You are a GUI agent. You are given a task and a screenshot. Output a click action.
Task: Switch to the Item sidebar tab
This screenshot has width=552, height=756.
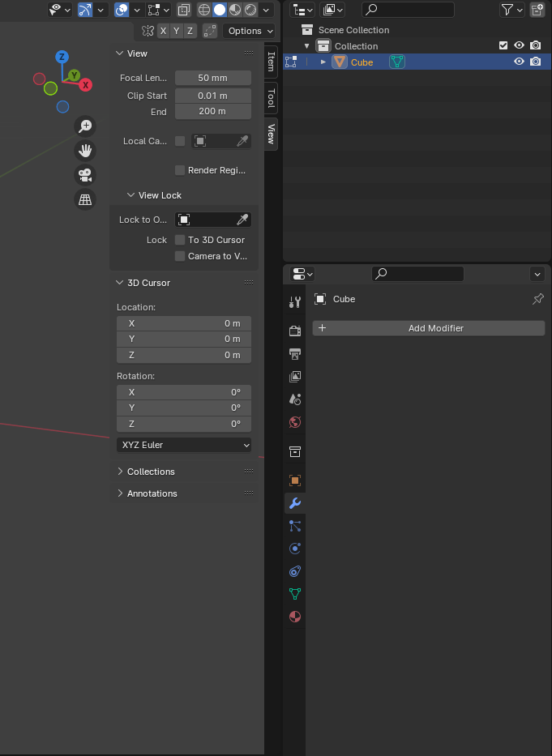pos(272,62)
